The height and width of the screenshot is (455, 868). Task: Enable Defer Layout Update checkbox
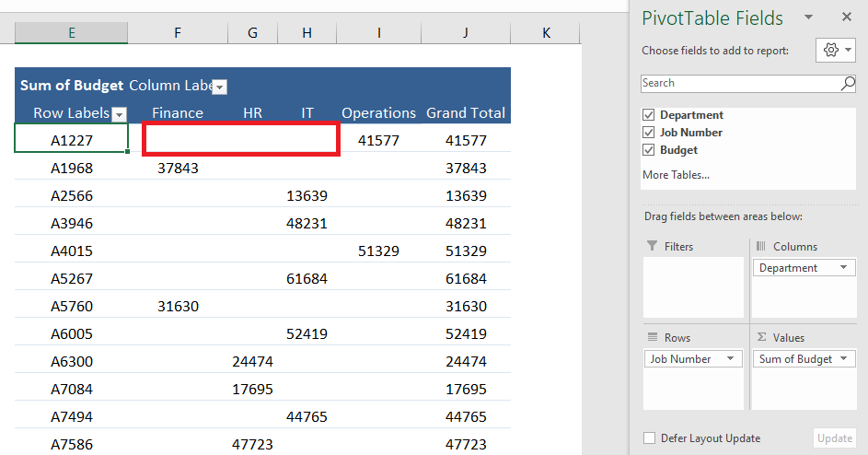point(649,438)
